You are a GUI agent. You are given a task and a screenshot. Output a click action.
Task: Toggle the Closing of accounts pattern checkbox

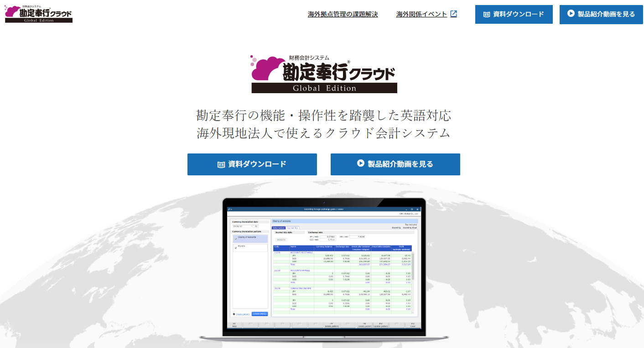pos(235,238)
